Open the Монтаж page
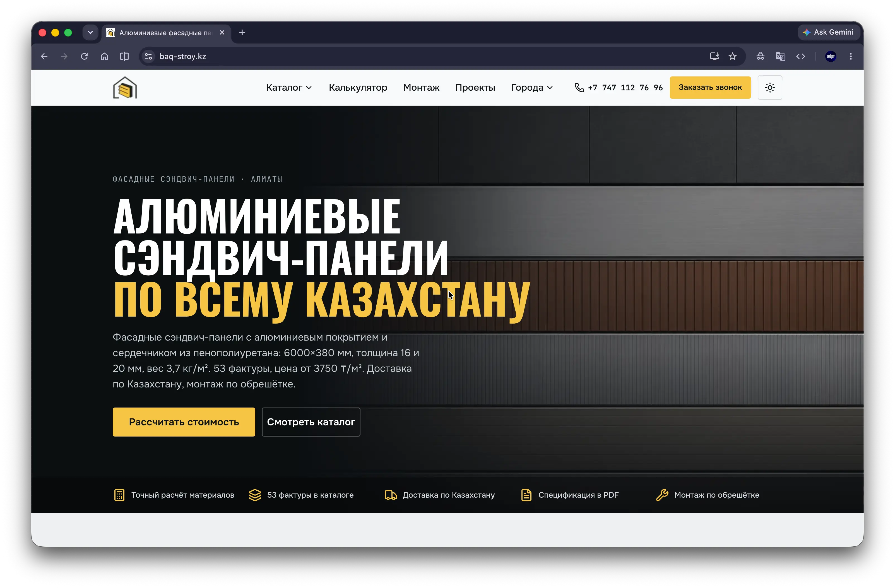The height and width of the screenshot is (588, 895). 421,88
